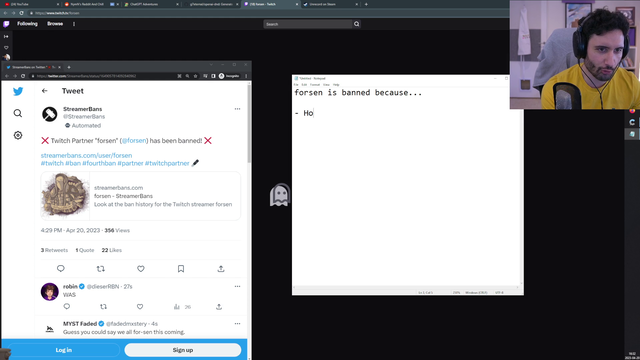This screenshot has width=640, height=360.
Task: Click the Log in button
Action: (x=64, y=350)
